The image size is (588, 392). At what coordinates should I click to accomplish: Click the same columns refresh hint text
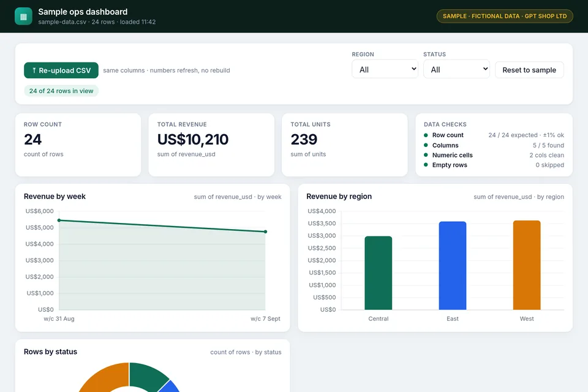[167, 70]
